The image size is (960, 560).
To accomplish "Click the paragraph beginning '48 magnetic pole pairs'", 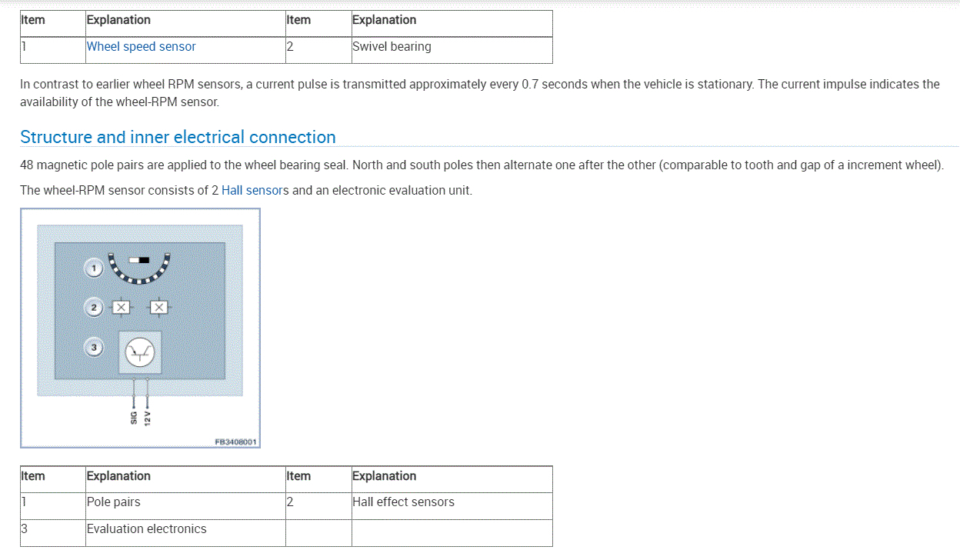I will (482, 165).
